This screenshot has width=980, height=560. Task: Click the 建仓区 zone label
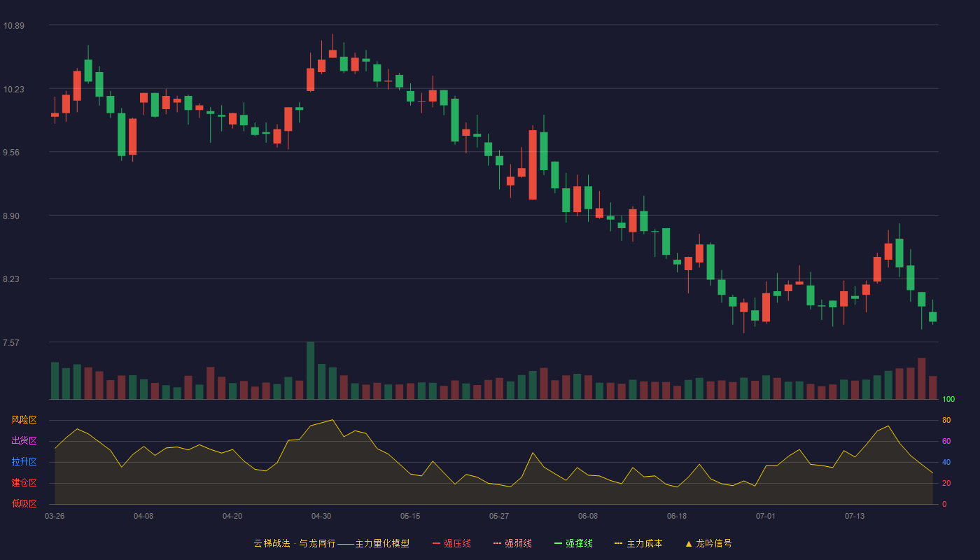click(x=24, y=483)
